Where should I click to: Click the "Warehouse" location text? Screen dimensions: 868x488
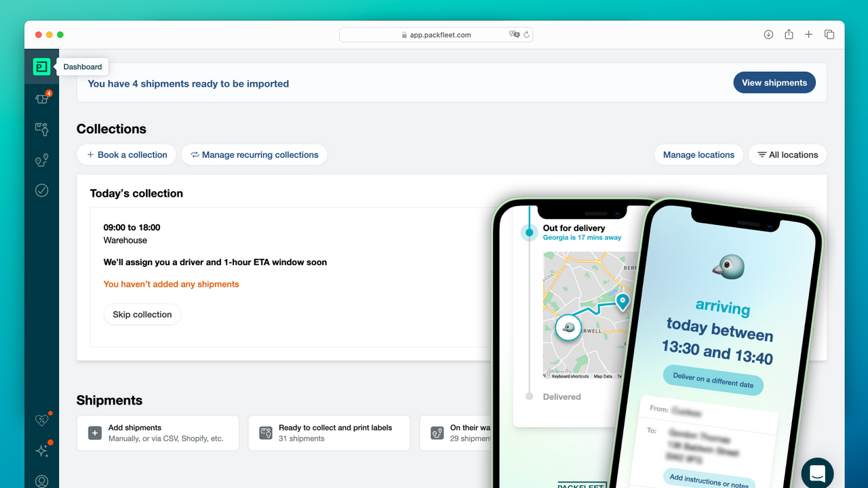[125, 241]
